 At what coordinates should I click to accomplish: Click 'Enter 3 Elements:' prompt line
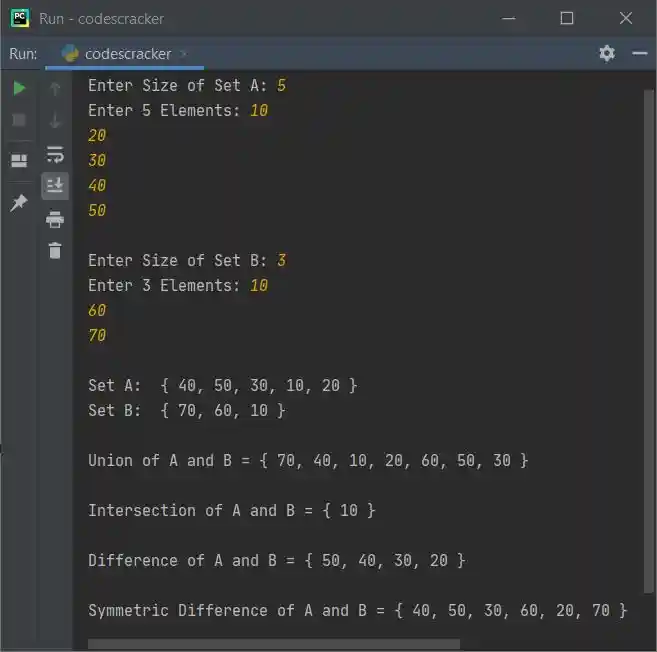click(x=178, y=286)
